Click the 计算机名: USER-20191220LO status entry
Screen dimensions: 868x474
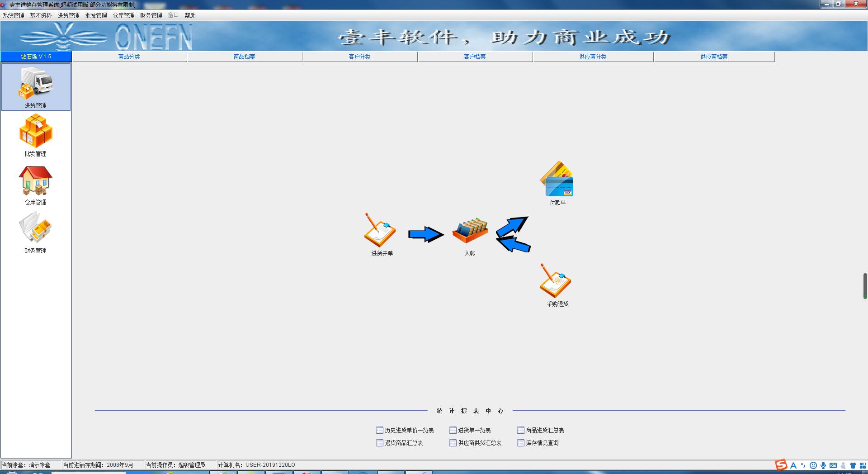[x=256, y=465]
